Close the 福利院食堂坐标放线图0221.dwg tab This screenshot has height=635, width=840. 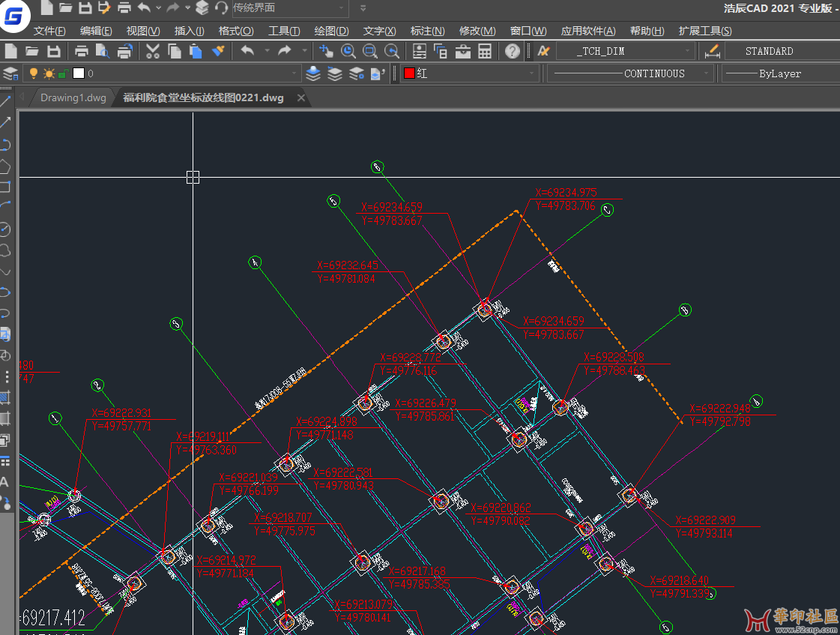(301, 98)
